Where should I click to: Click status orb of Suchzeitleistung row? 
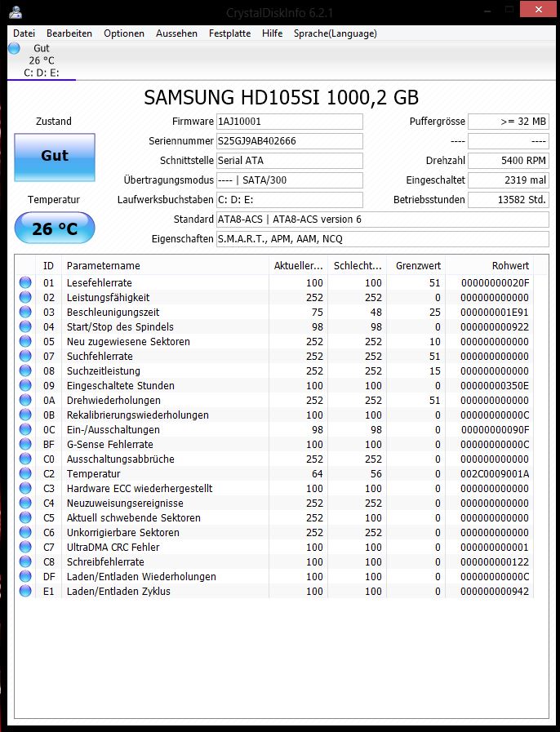click(25, 370)
